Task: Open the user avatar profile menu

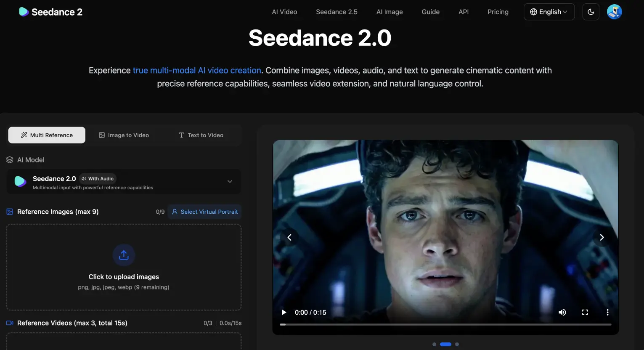Action: pos(614,12)
